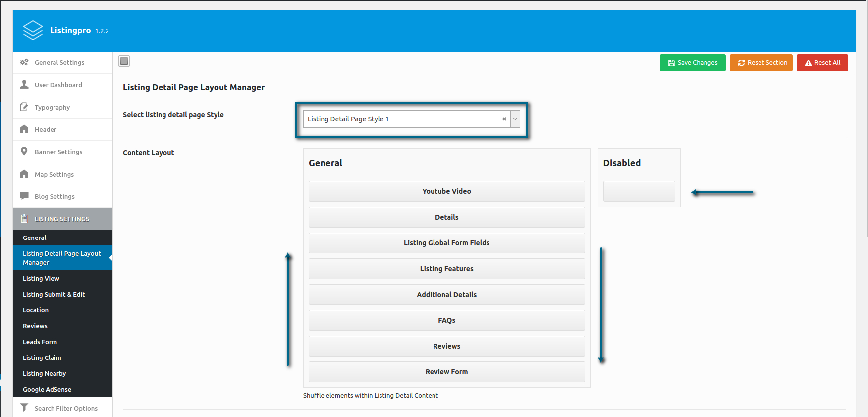The image size is (868, 417).
Task: Open the Reviews submenu in sidebar
Action: (63, 326)
